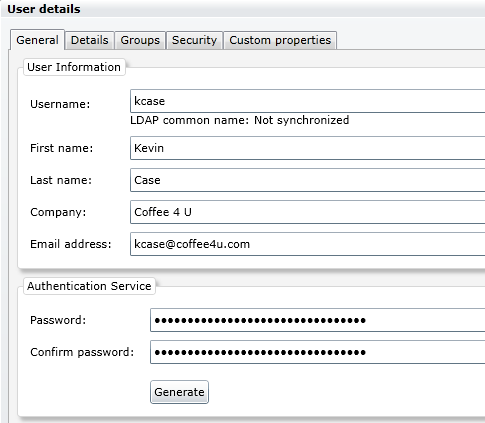Click the Confirm password label

tap(82, 352)
